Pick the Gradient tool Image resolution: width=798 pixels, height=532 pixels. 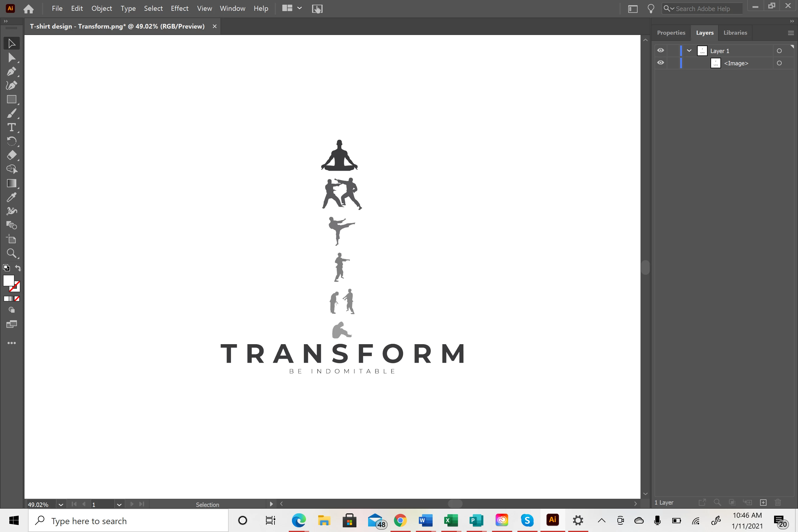click(x=11, y=183)
